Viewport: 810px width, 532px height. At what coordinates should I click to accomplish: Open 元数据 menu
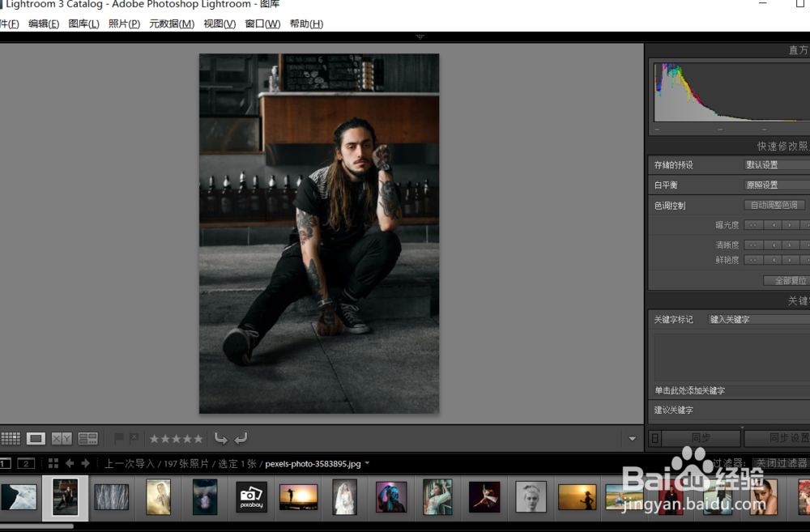(172, 23)
